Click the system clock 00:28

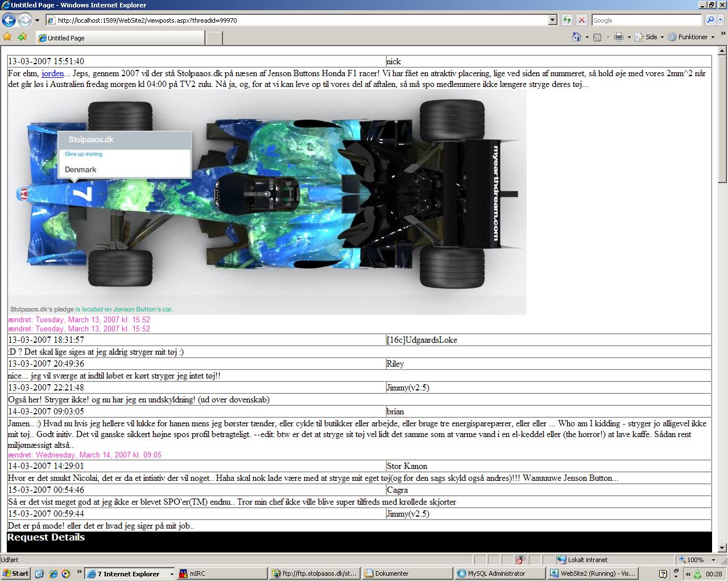tap(714, 574)
